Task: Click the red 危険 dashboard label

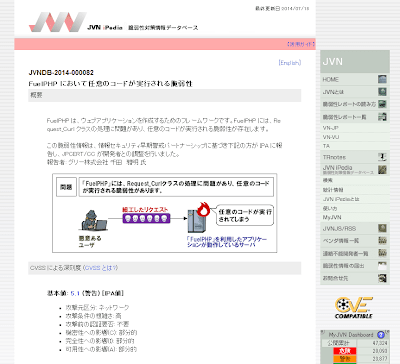Action: [x=345, y=351]
